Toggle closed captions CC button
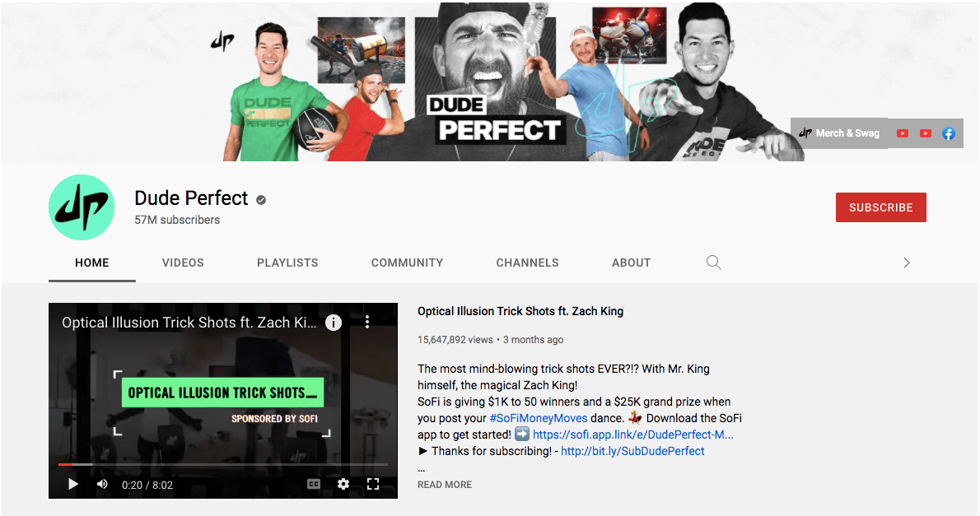The height and width of the screenshot is (516, 980). pos(314,484)
